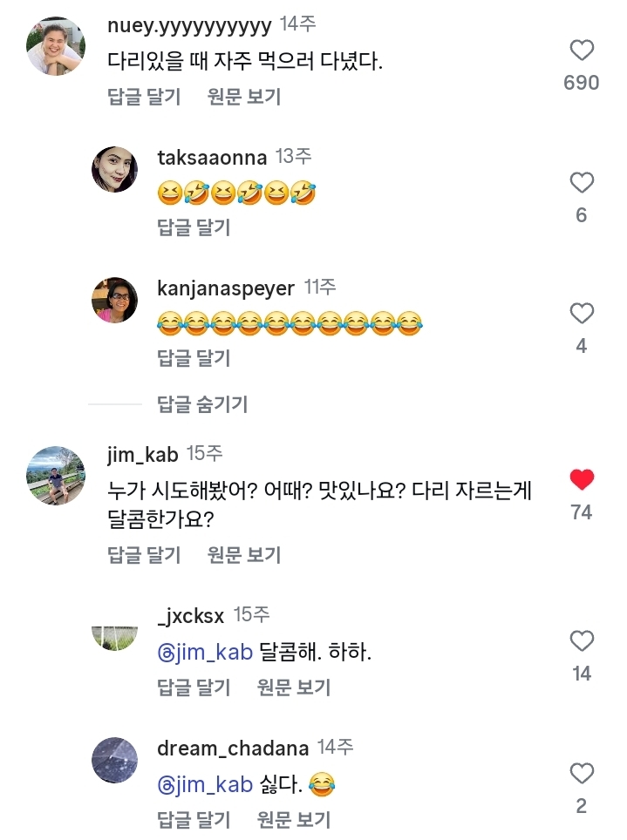Reply to nuey.yyyyyyyyyy's comment (답글 달기)
Image resolution: width=627 pixels, height=840 pixels.
point(144,97)
